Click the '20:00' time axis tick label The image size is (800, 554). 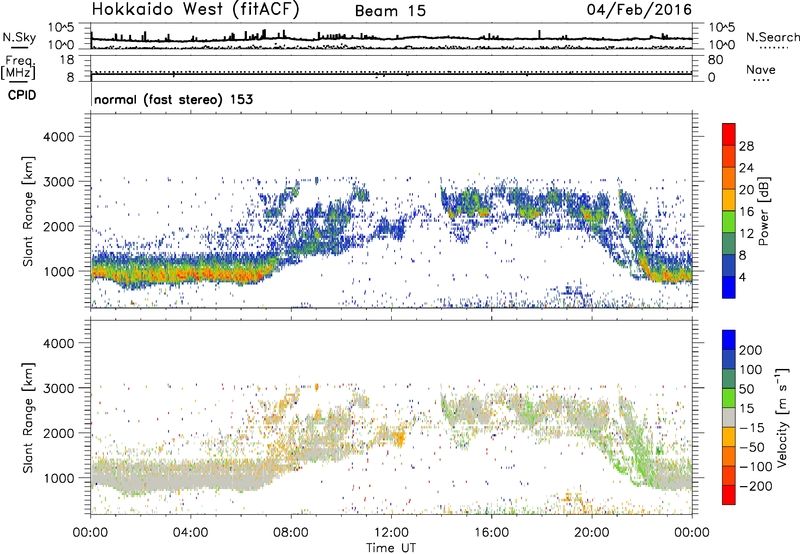(x=592, y=533)
